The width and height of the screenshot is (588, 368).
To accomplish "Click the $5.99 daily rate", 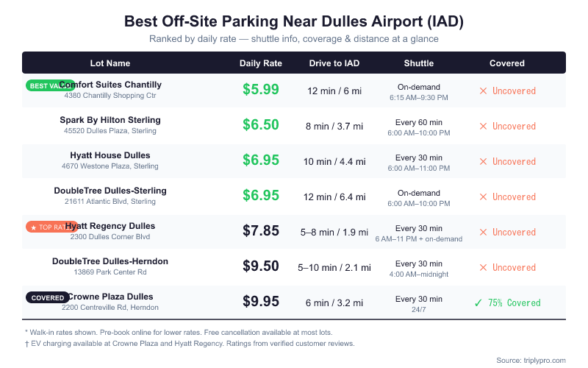I will click(261, 90).
